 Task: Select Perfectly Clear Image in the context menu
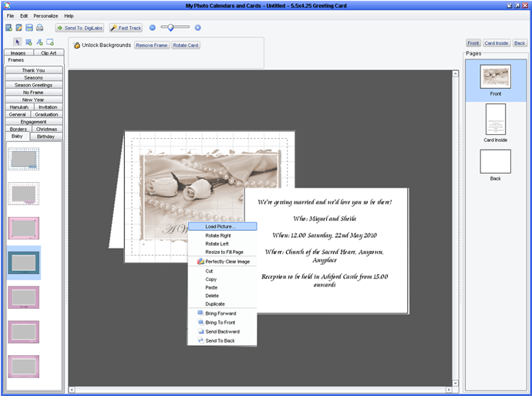(227, 262)
